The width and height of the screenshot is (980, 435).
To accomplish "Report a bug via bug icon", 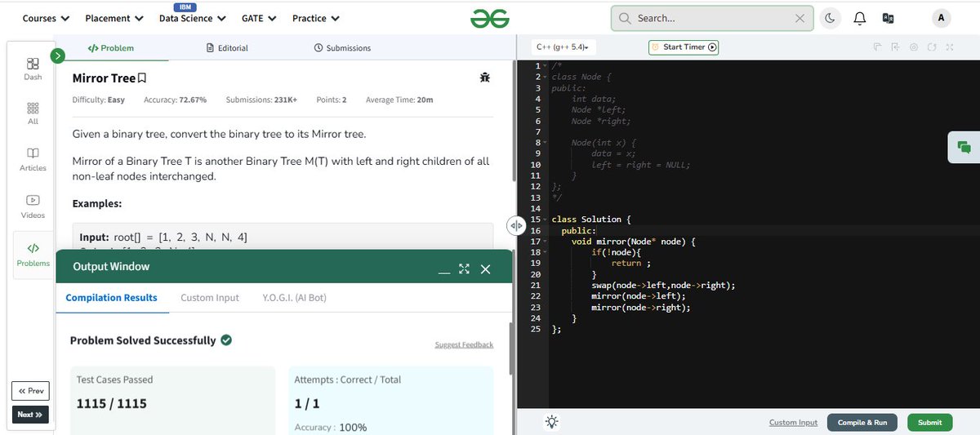I will 485,78.
